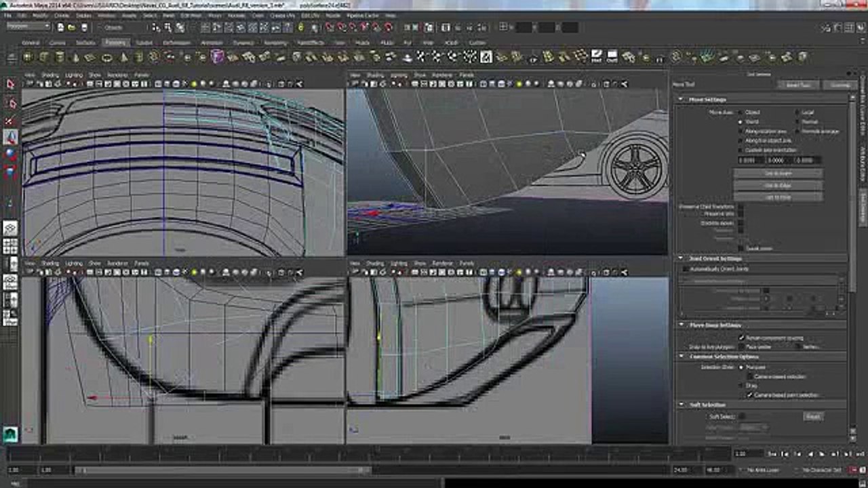Switch to the Curves shelf tab
This screenshot has width=868, height=488.
57,42
